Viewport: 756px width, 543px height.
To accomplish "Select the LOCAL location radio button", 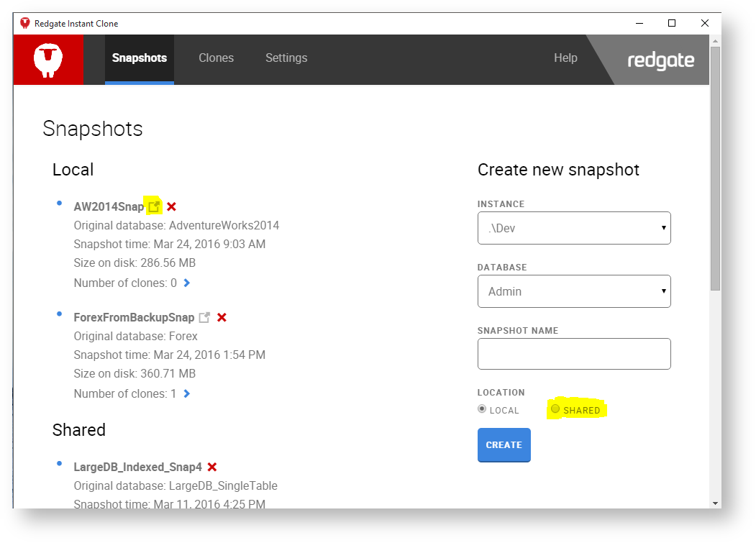I will (x=482, y=409).
